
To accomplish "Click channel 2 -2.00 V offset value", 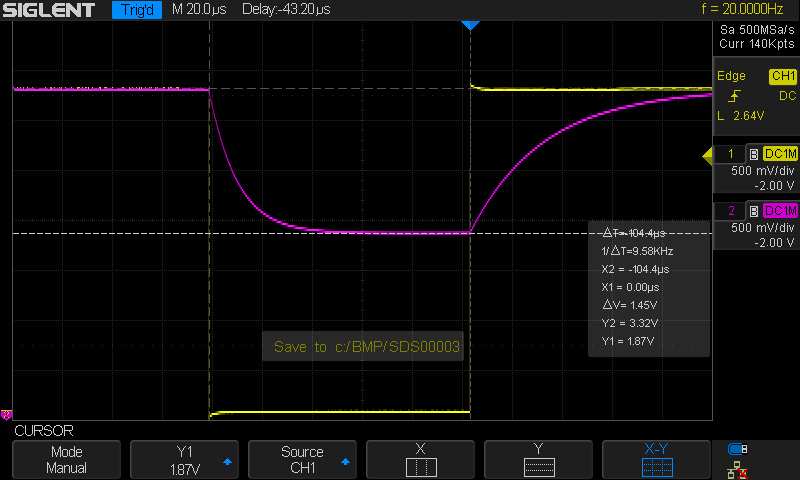I will (774, 243).
